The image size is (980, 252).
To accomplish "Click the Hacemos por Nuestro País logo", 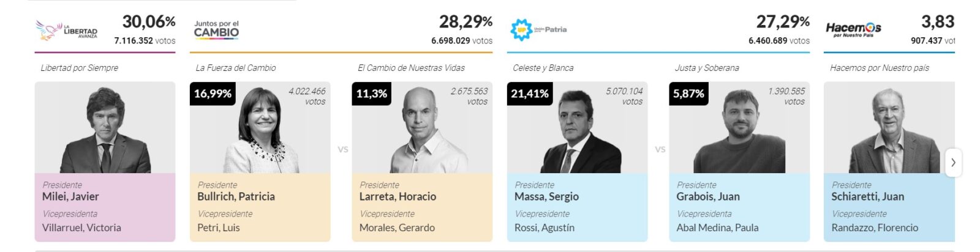I will point(853,29).
